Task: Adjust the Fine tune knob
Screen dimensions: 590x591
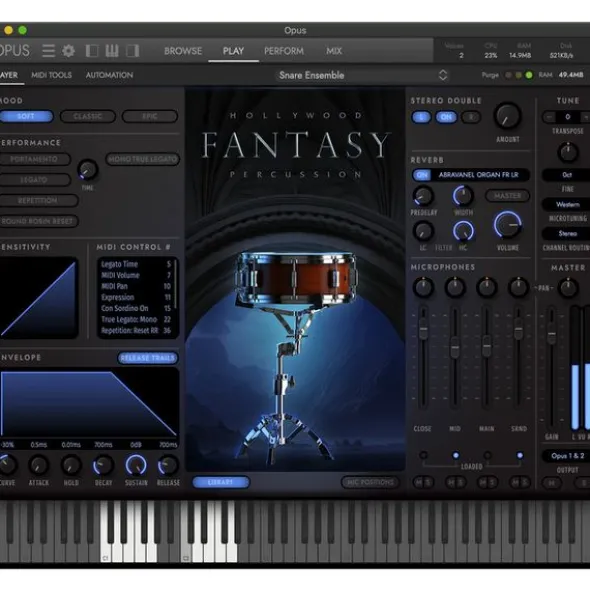Action: (568, 153)
